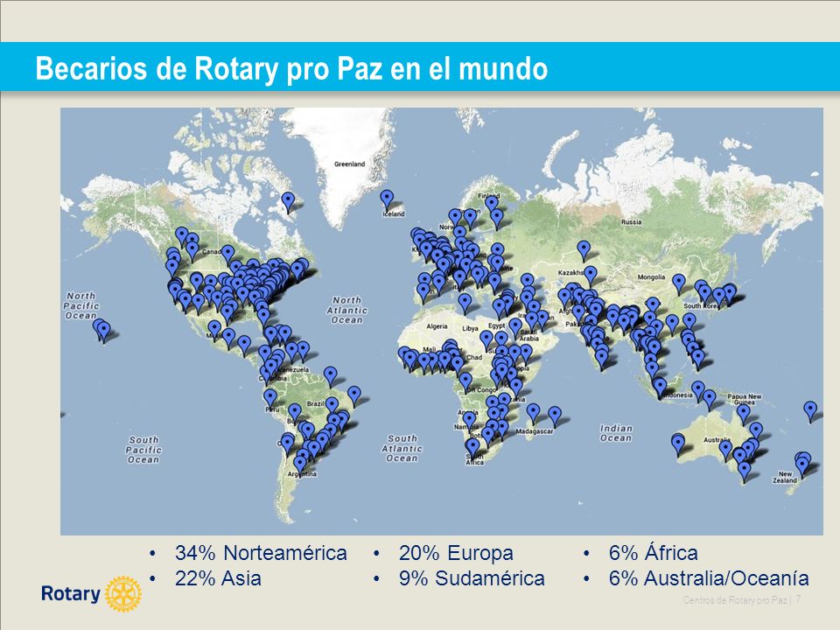
Task: Click the far-east Pacific island pin
Action: point(810,411)
